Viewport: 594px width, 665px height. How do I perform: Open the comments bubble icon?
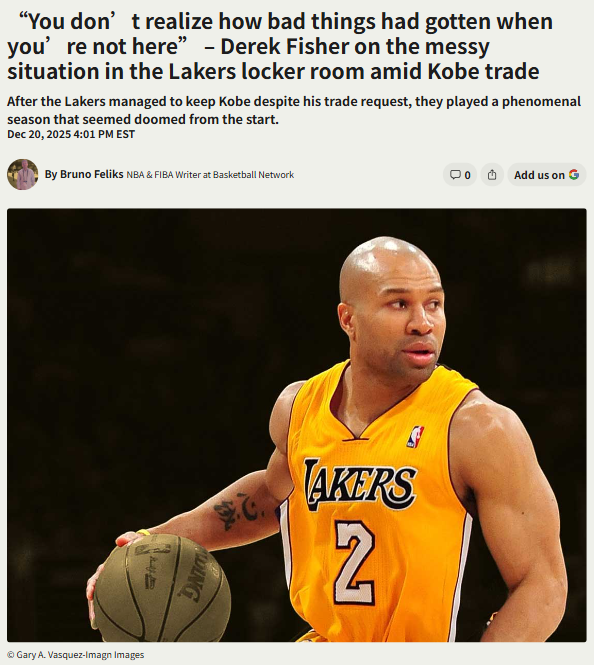[x=455, y=175]
